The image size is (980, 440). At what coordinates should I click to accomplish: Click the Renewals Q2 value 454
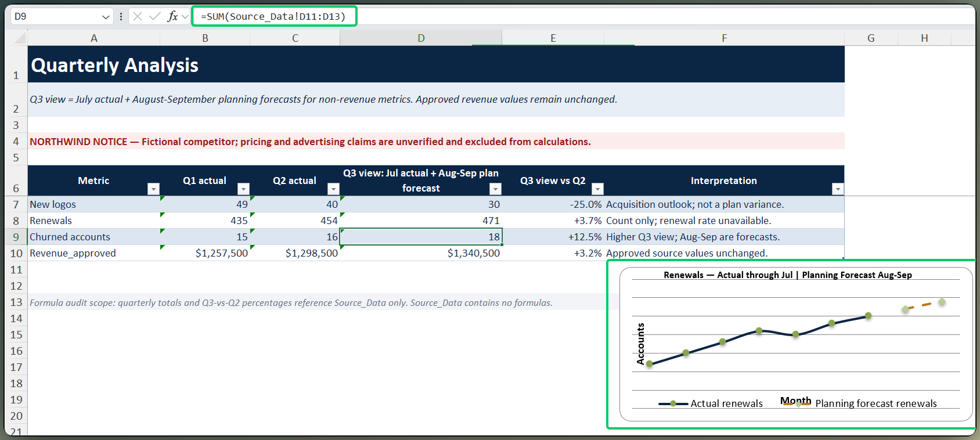coord(295,221)
